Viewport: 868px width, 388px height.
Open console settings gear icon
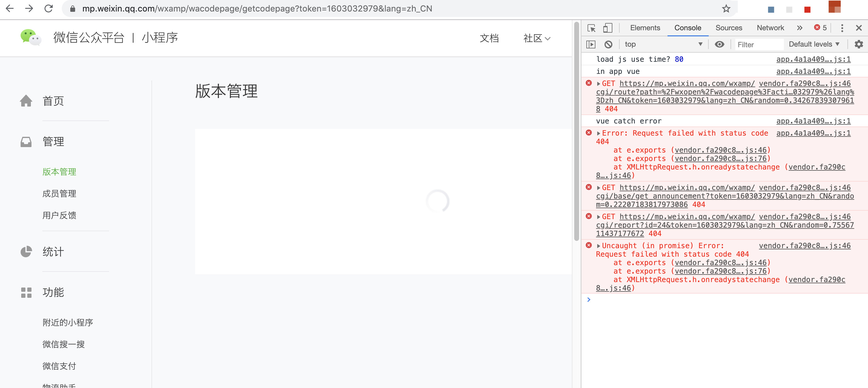859,44
